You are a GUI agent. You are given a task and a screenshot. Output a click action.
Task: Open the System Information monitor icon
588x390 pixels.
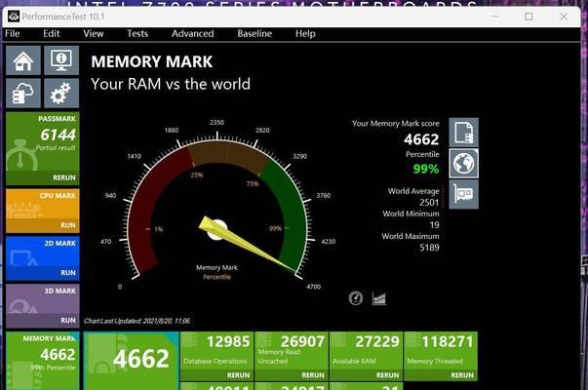coord(61,60)
